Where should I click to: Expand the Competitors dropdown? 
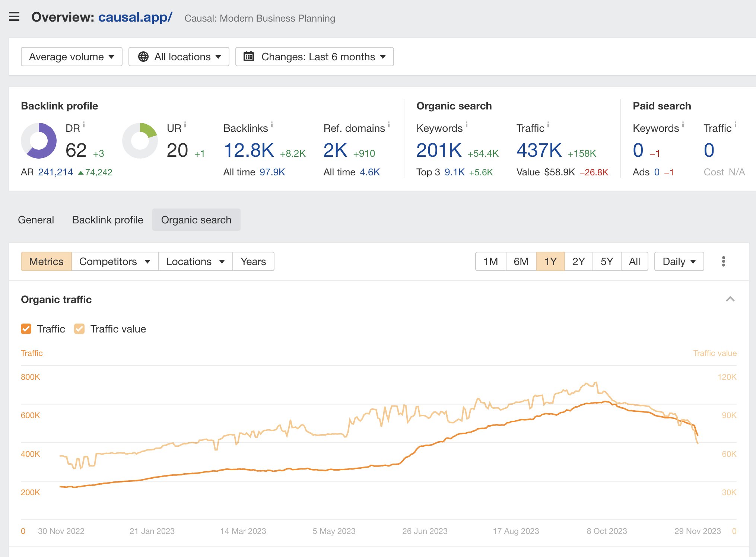[x=115, y=261]
